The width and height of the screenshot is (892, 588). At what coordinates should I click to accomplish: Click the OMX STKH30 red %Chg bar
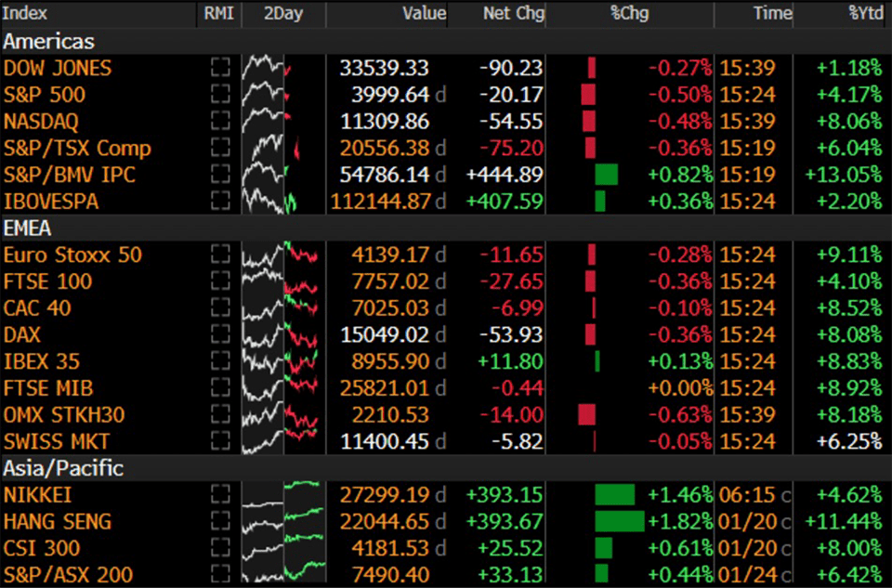tap(586, 414)
